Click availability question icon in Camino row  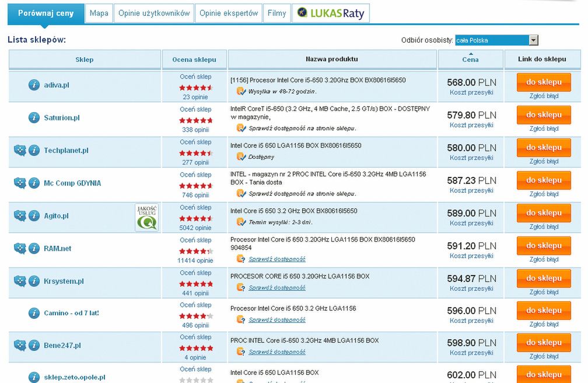(241, 319)
